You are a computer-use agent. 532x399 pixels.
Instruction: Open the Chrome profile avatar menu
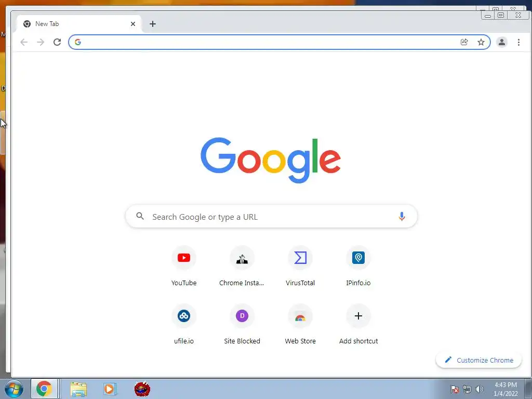[501, 42]
